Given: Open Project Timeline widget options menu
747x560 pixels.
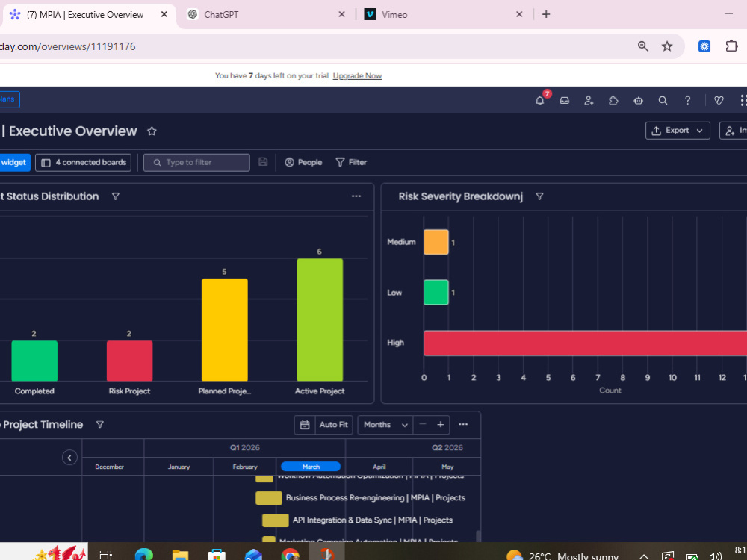Looking at the screenshot, I should tap(463, 424).
